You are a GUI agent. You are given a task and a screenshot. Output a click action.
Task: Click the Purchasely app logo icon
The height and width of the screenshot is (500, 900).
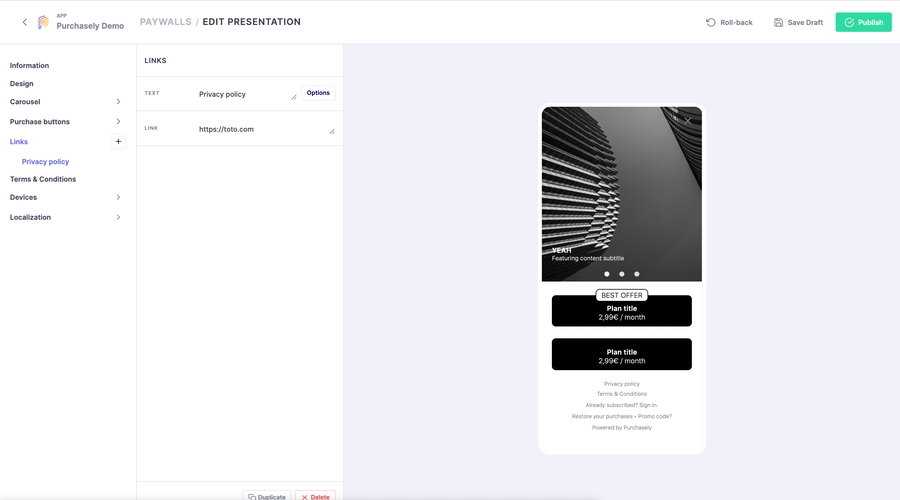pyautogui.click(x=43, y=22)
